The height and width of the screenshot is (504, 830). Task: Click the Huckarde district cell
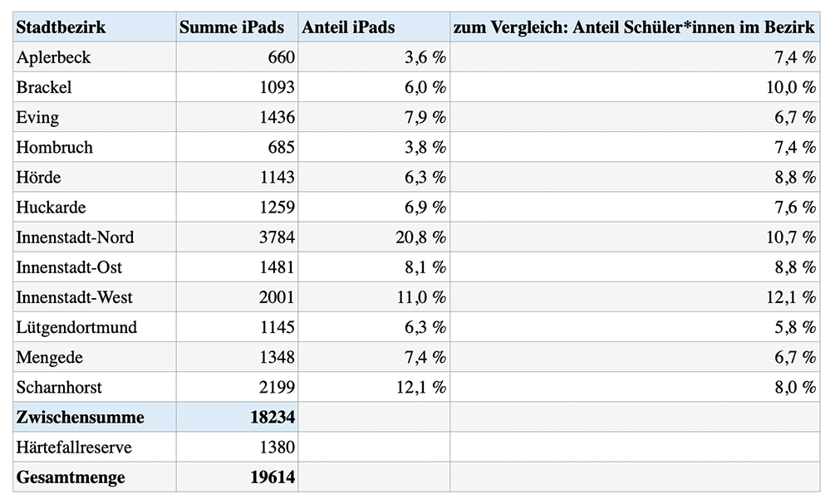(x=95, y=207)
